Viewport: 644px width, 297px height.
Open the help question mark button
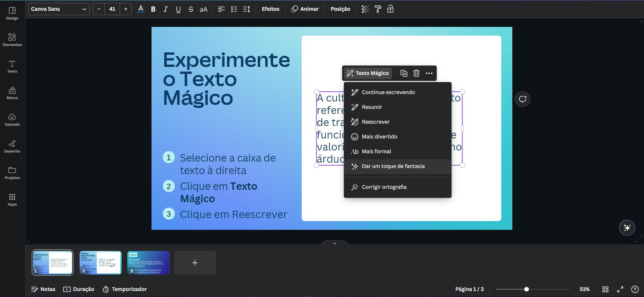click(x=635, y=289)
